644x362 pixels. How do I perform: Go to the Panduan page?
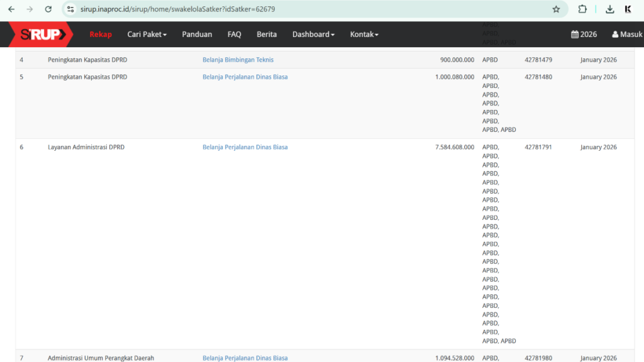pyautogui.click(x=197, y=35)
